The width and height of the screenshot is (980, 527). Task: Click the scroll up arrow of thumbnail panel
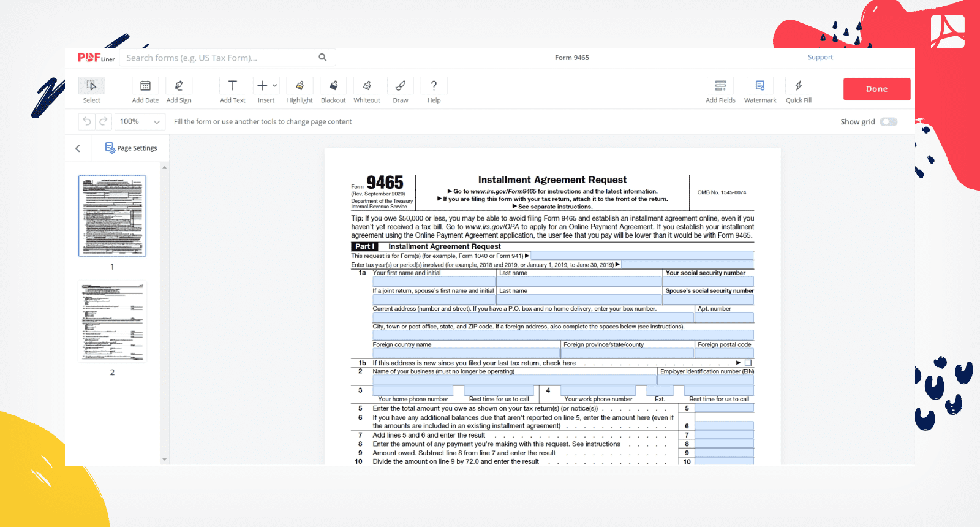coord(164,167)
